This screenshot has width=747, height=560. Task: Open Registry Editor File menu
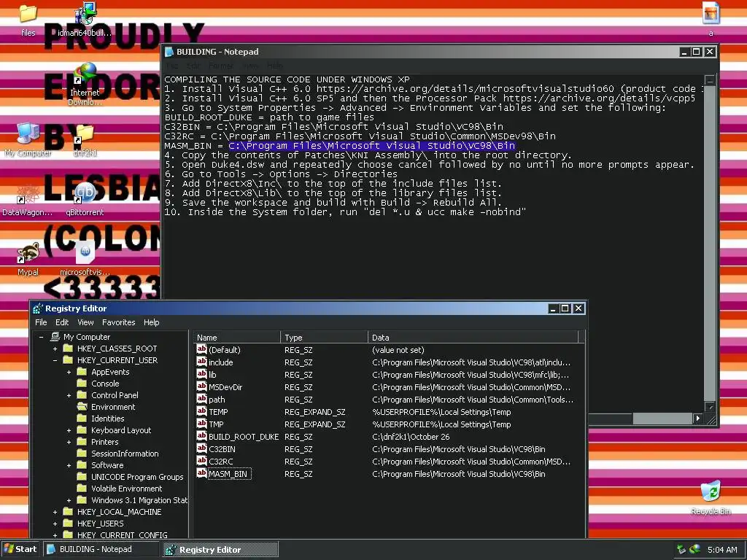tap(41, 322)
